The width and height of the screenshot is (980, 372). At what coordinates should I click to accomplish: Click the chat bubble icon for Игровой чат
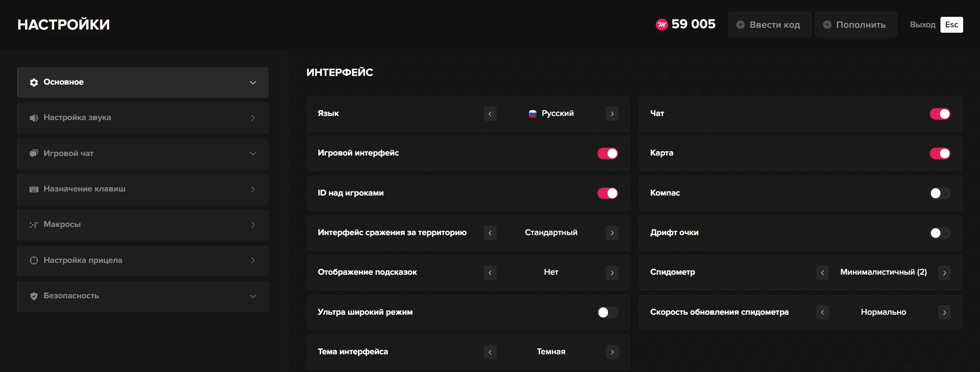pyautogui.click(x=34, y=154)
